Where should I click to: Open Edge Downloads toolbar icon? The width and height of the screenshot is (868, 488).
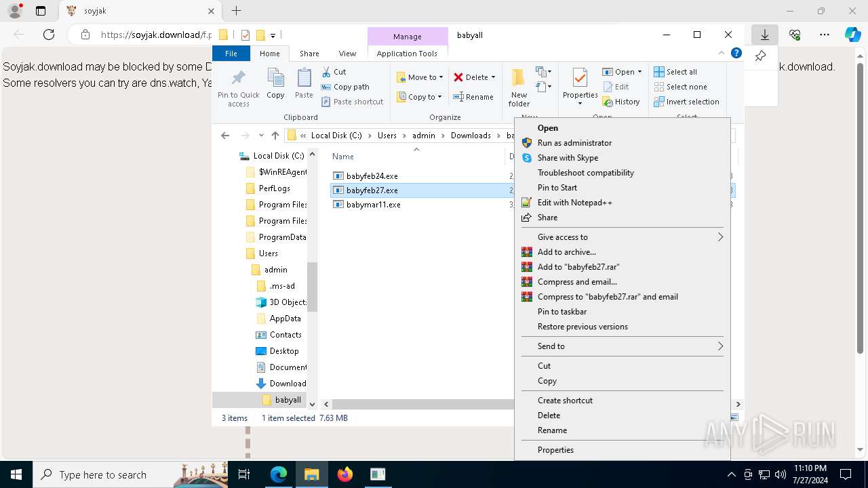coord(765,35)
